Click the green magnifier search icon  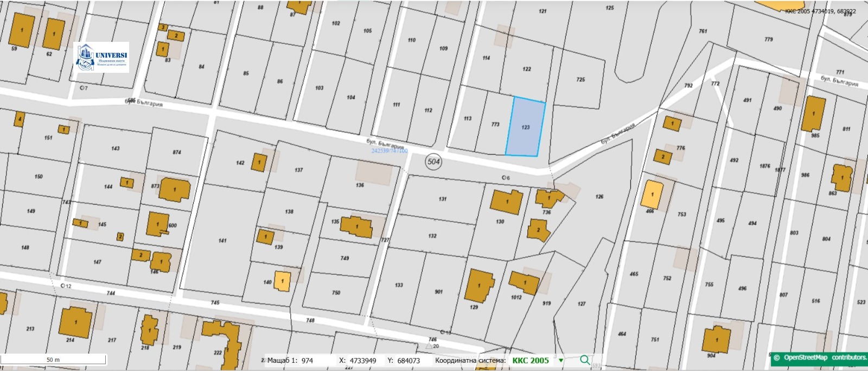(584, 360)
